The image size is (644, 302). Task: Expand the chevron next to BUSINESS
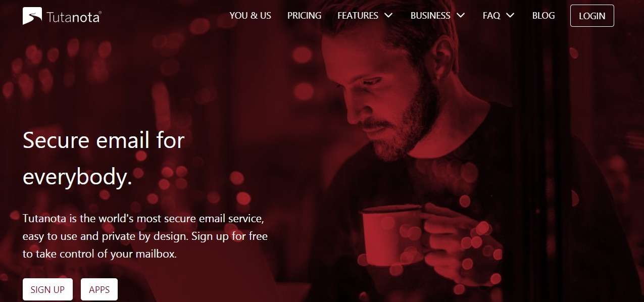[x=461, y=16]
